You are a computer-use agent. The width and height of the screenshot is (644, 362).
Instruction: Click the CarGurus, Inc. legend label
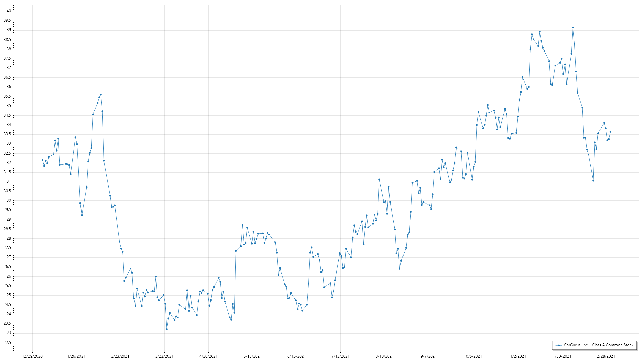coord(598,345)
